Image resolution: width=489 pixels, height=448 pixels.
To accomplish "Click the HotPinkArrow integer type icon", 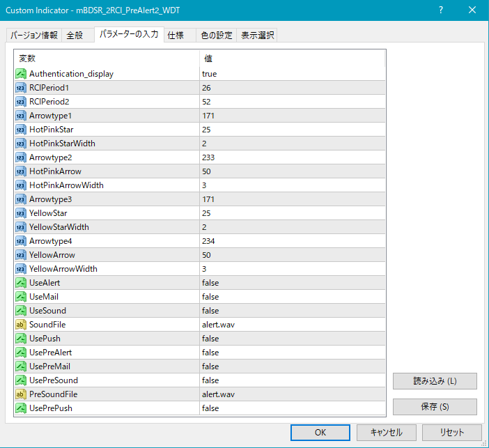I will 21,171.
